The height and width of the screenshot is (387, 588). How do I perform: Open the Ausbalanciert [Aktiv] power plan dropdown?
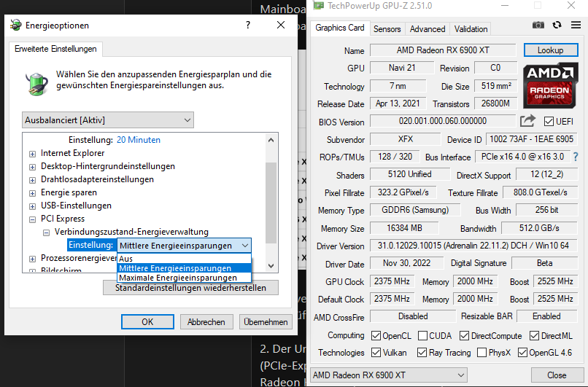click(x=108, y=120)
